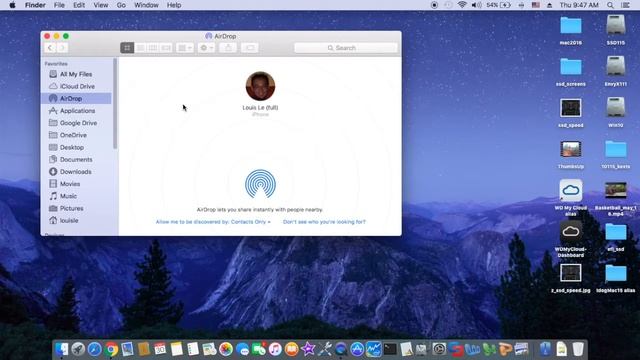Open Spotlight search icon
The height and width of the screenshot is (360, 640).
pos(610,5)
